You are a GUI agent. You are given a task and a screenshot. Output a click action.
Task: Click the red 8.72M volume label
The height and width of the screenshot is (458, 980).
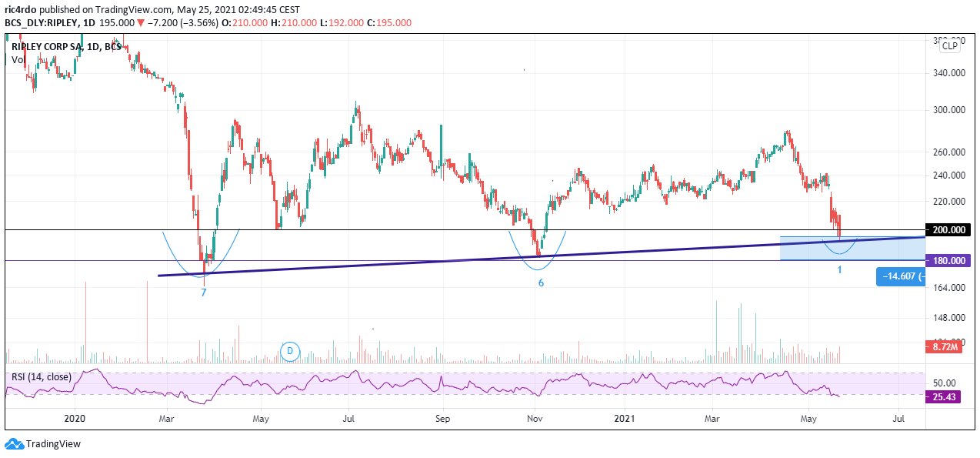coord(945,349)
